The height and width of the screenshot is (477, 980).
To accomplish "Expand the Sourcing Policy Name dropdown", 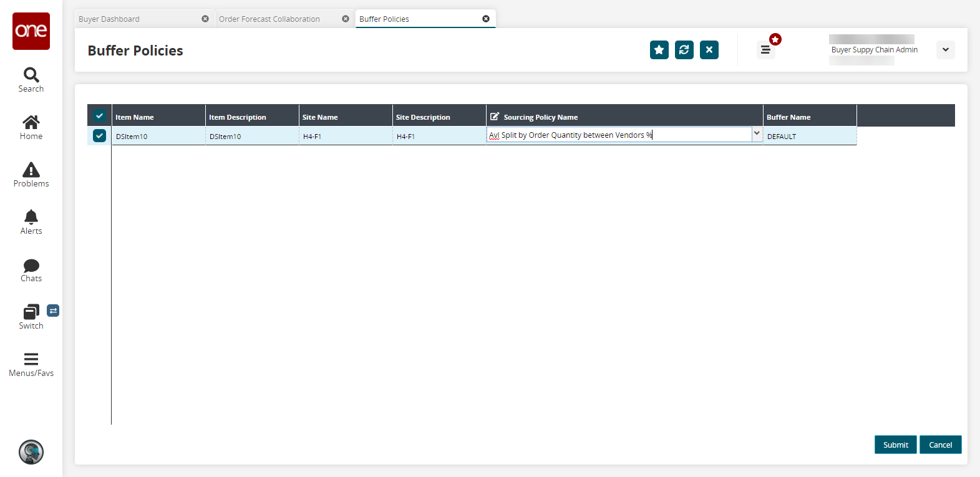I will (x=757, y=133).
